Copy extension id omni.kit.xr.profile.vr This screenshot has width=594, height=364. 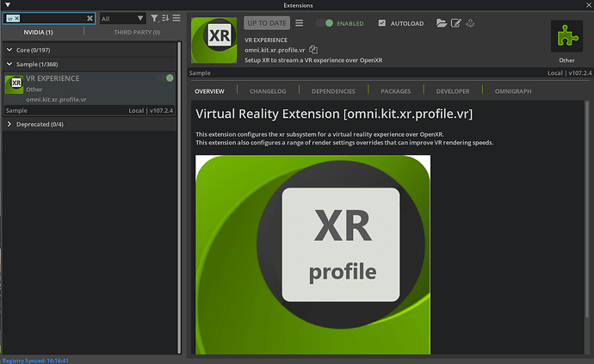[x=313, y=50]
